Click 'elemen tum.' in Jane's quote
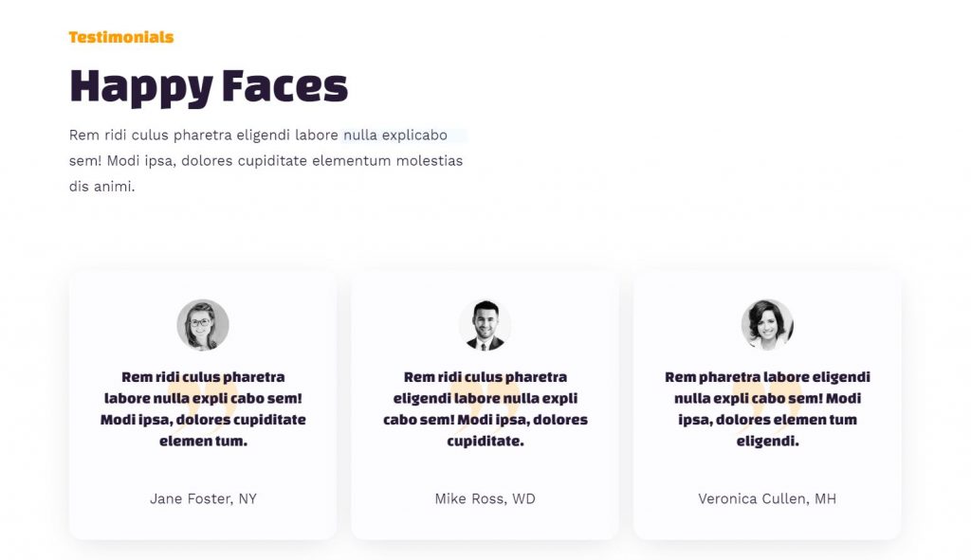 click(x=203, y=442)
